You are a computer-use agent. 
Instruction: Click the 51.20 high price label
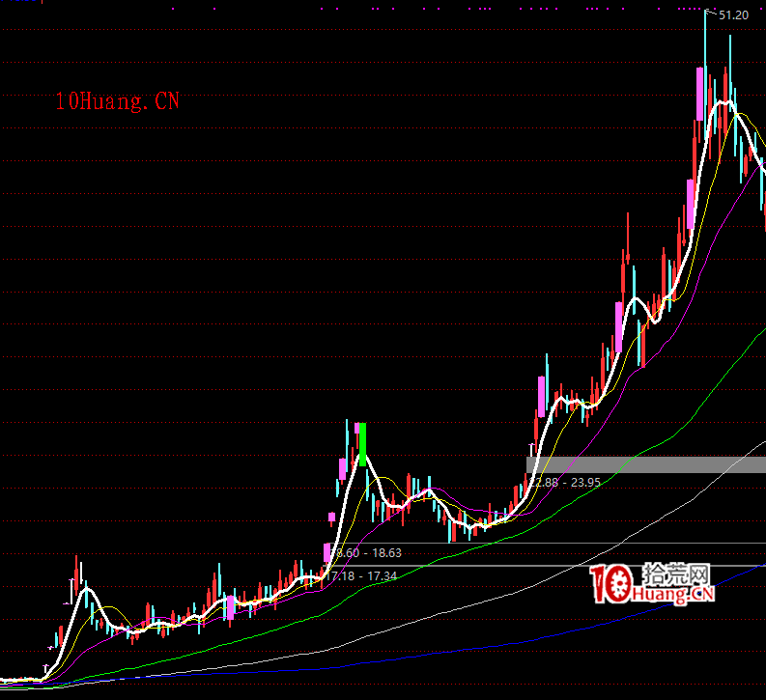(x=733, y=15)
